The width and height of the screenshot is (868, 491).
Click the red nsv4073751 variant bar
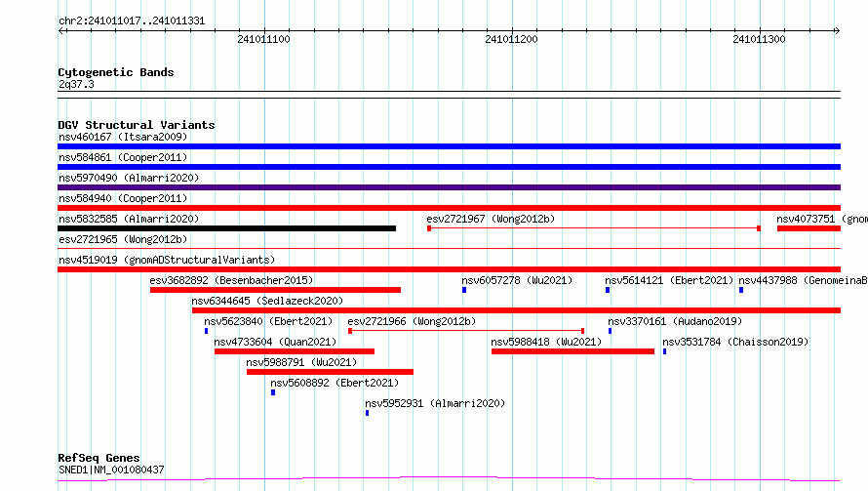pos(809,228)
